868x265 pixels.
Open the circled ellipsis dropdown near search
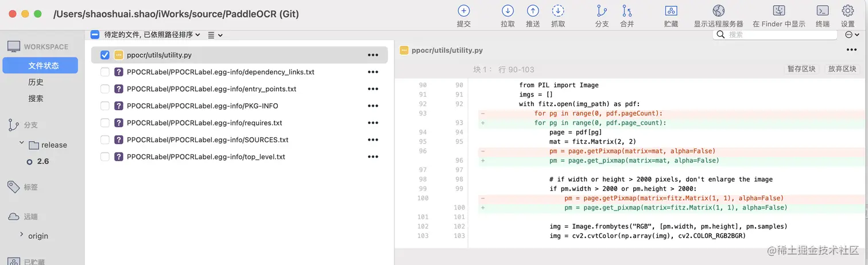(x=852, y=35)
